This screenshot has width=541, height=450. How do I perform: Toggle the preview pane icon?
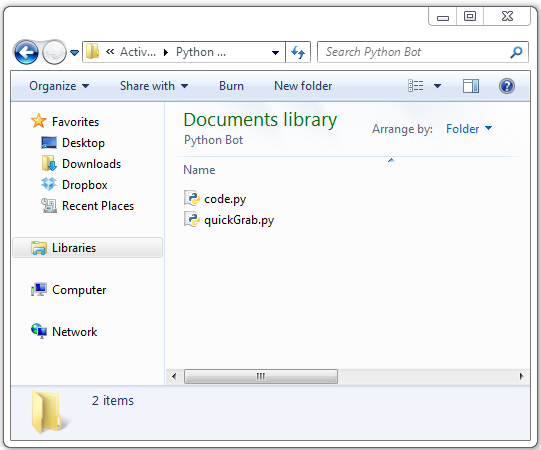point(471,86)
